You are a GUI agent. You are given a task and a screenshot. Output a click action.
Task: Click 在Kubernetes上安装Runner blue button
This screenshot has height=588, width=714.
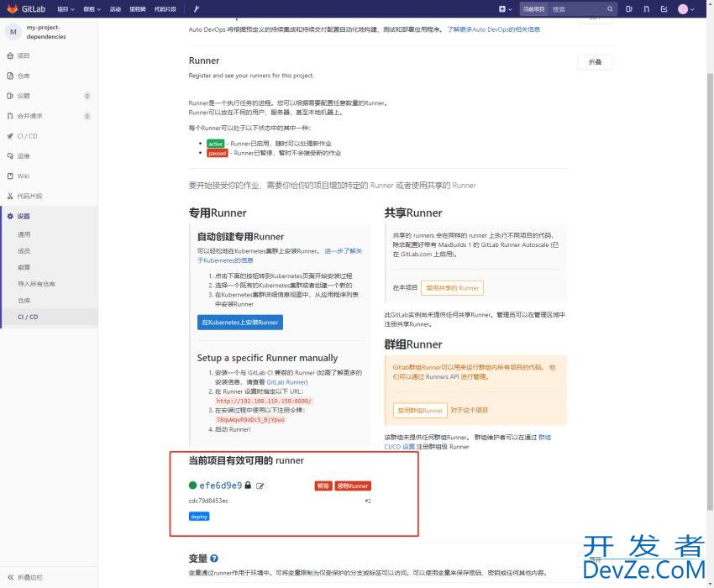point(240,322)
